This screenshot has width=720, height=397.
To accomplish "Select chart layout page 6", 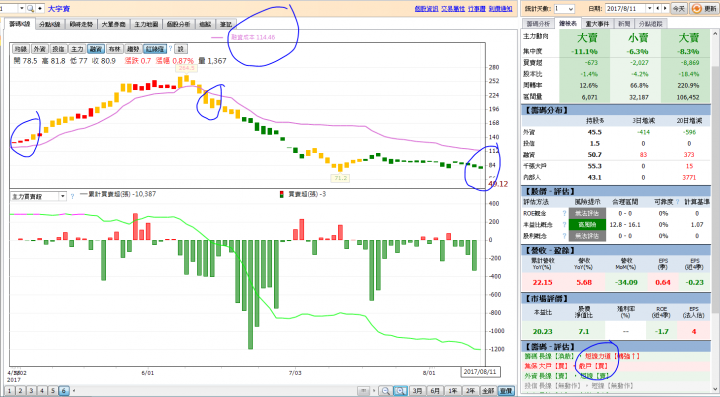I will point(64,391).
